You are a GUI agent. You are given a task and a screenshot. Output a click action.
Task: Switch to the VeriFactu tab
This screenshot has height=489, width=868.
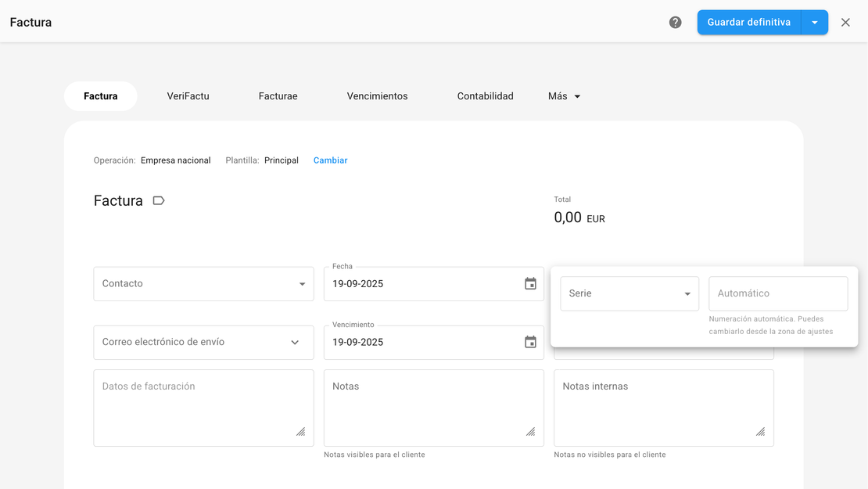click(x=188, y=96)
